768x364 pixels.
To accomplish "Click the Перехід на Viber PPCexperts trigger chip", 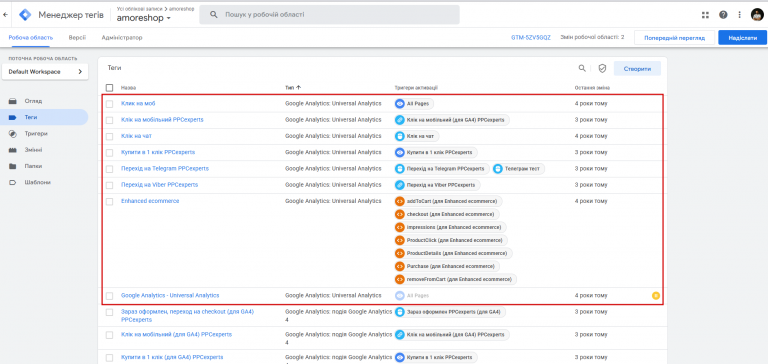I will 437,185.
